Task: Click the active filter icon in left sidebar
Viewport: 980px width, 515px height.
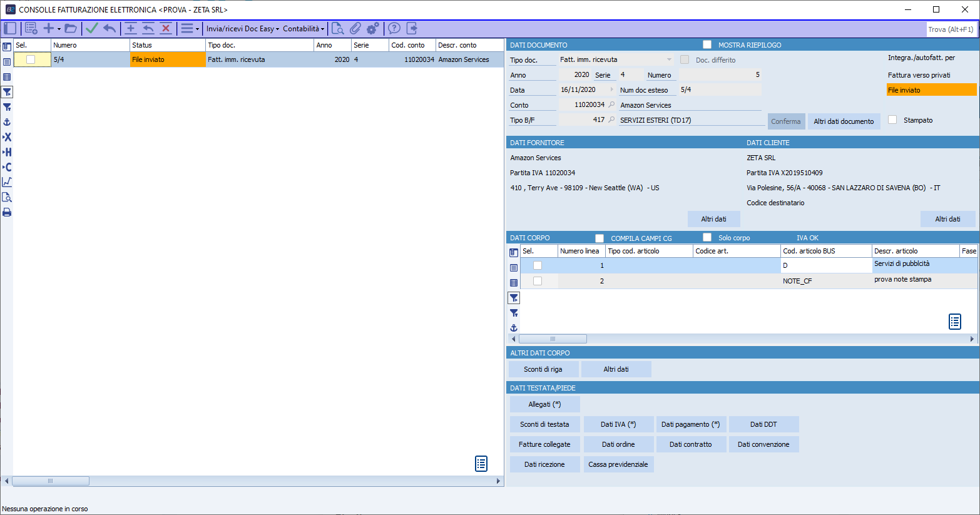Action: point(7,92)
